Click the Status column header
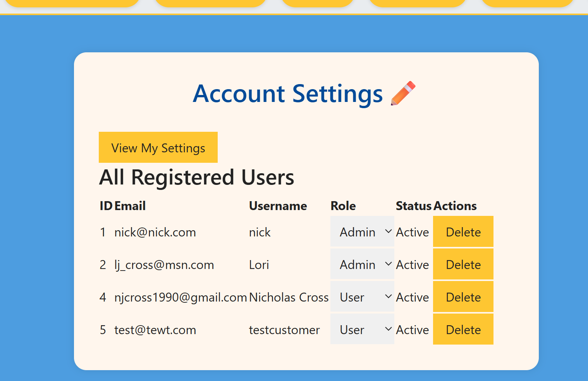 (413, 206)
